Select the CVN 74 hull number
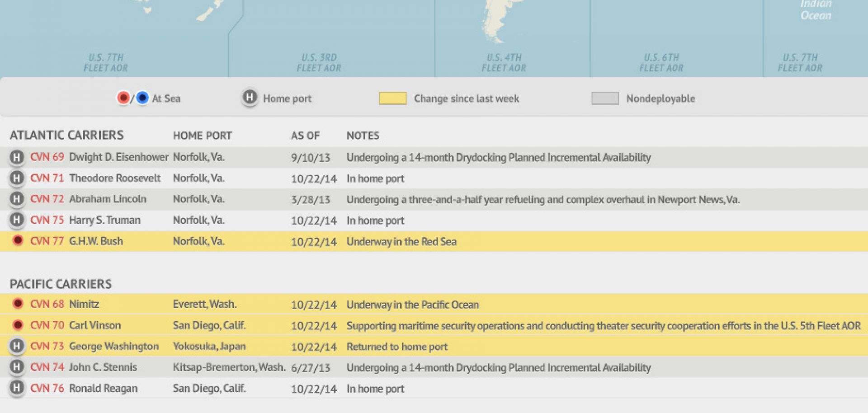The height and width of the screenshot is (413, 868). click(47, 367)
